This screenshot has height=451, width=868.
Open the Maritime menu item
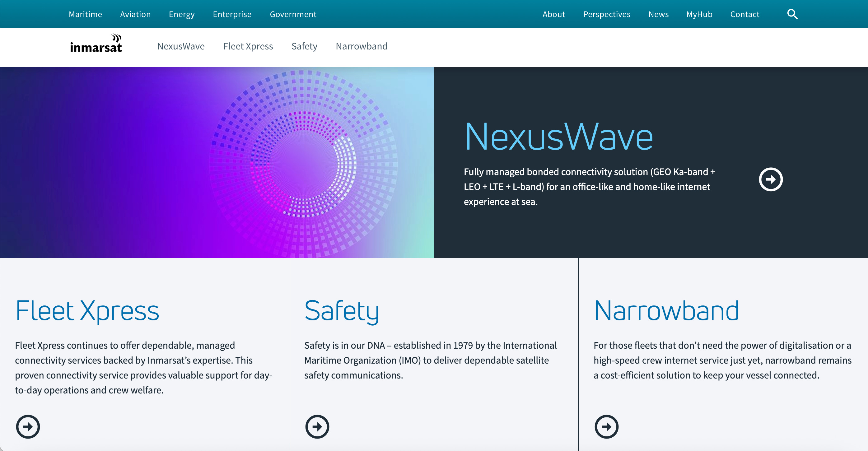click(x=85, y=14)
